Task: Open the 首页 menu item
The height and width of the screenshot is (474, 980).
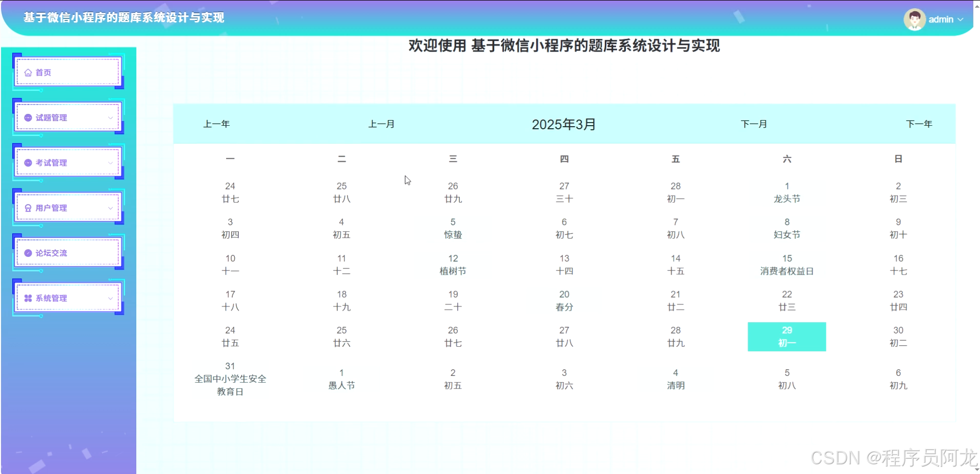Action: [68, 72]
